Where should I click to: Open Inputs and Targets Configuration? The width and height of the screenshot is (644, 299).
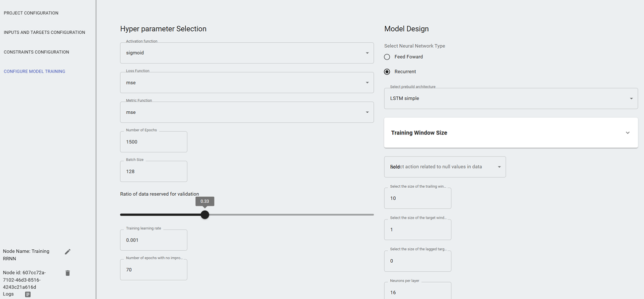(x=44, y=32)
